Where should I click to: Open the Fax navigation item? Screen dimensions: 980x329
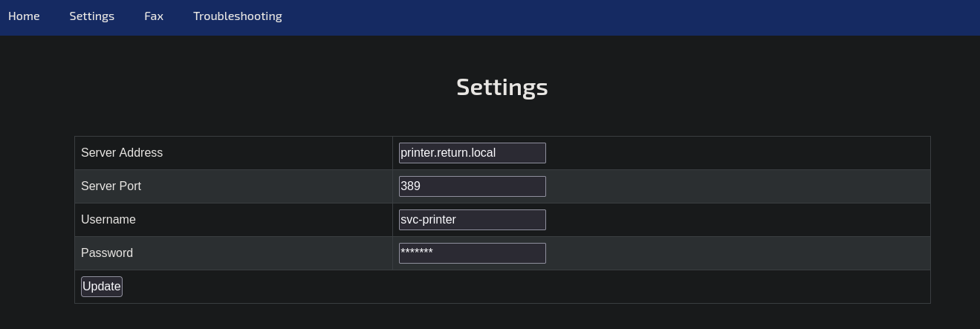[154, 16]
